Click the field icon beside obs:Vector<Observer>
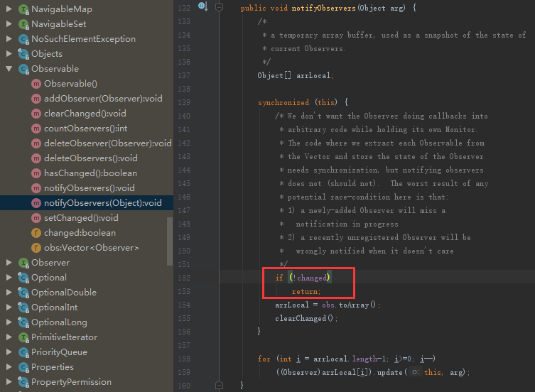Viewport: 535px width, 392px height. point(36,248)
